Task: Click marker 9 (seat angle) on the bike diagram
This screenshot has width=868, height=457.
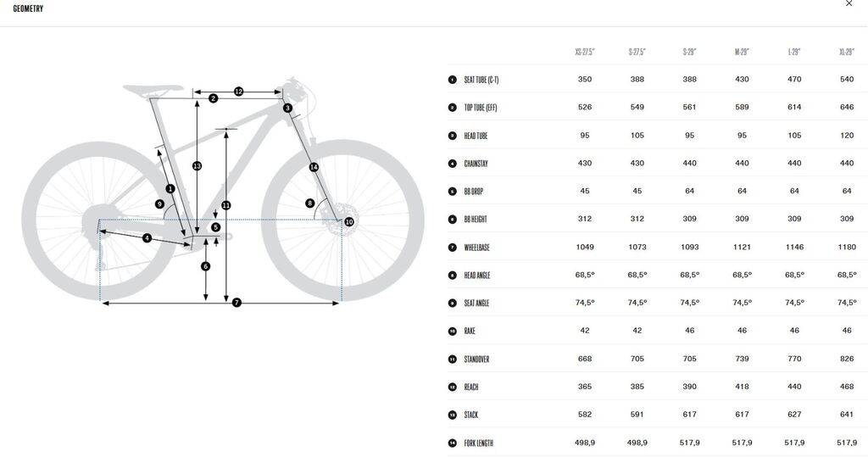Action: (159, 203)
